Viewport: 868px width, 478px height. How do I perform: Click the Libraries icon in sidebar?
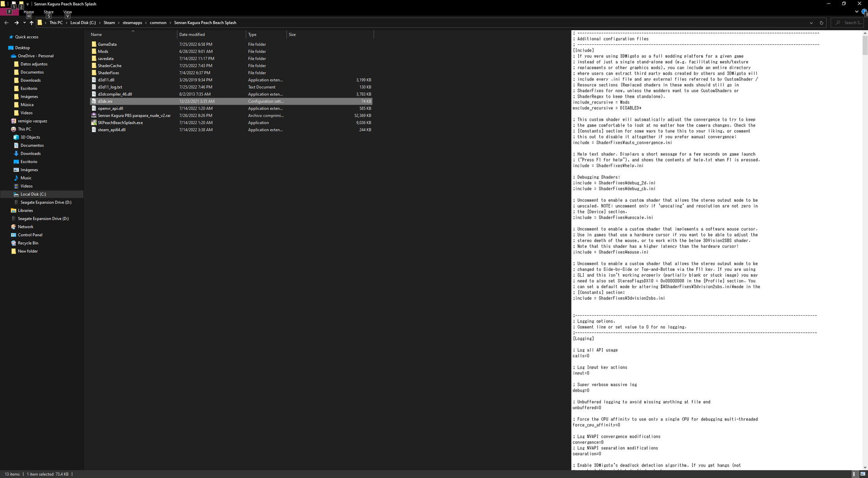[14, 211]
